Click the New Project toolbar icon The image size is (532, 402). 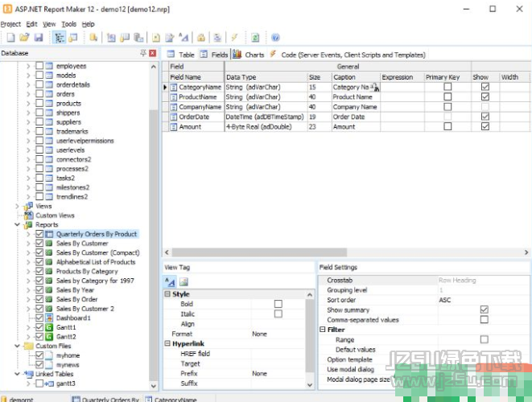[10, 37]
